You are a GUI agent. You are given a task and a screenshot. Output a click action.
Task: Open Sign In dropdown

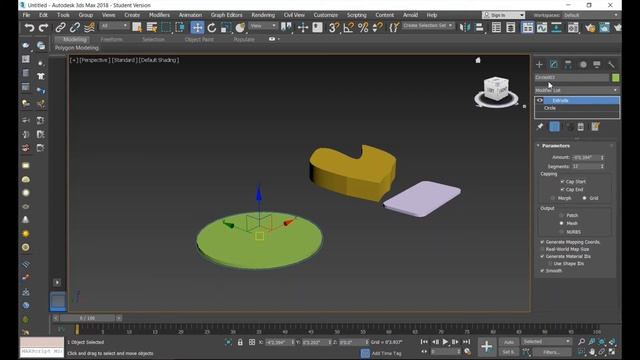[503, 15]
